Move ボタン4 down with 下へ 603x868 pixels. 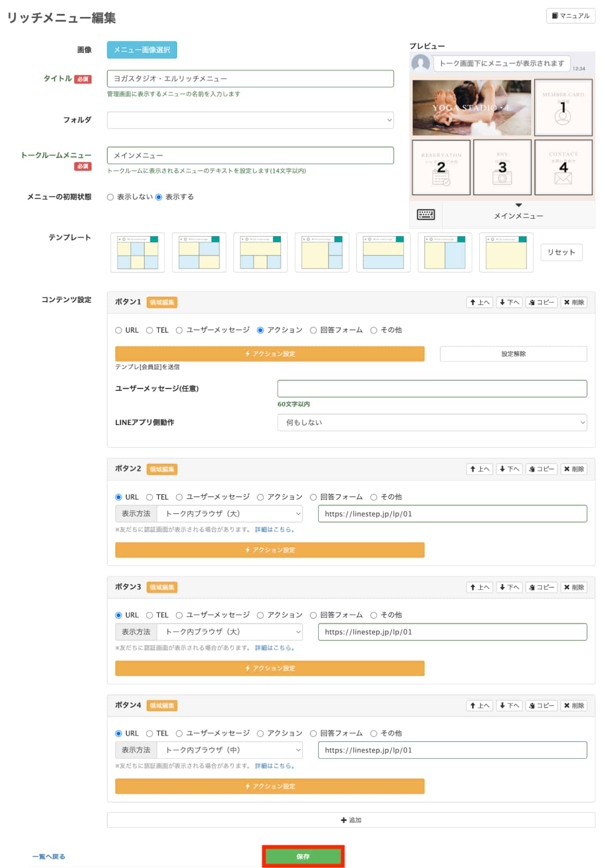pyautogui.click(x=509, y=706)
